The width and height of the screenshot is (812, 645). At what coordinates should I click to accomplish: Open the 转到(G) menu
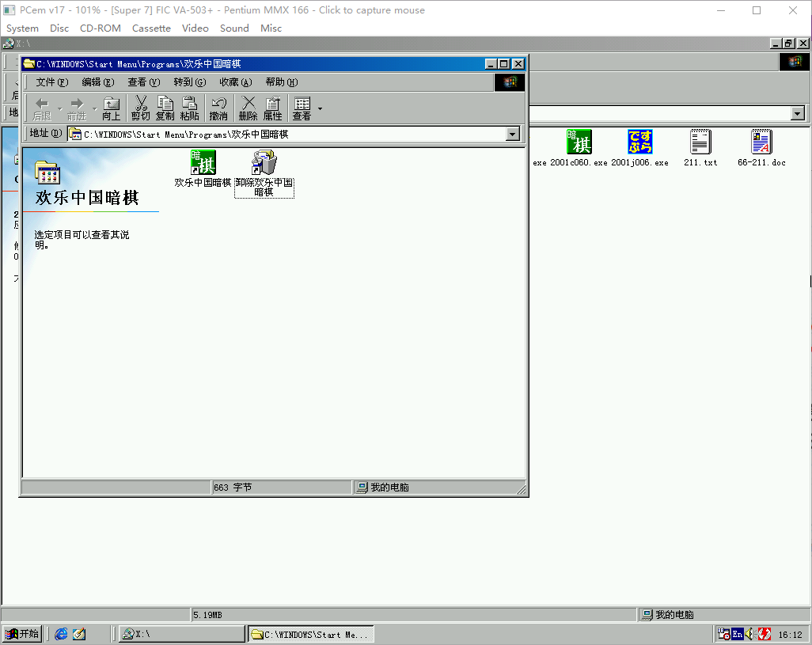(x=189, y=82)
